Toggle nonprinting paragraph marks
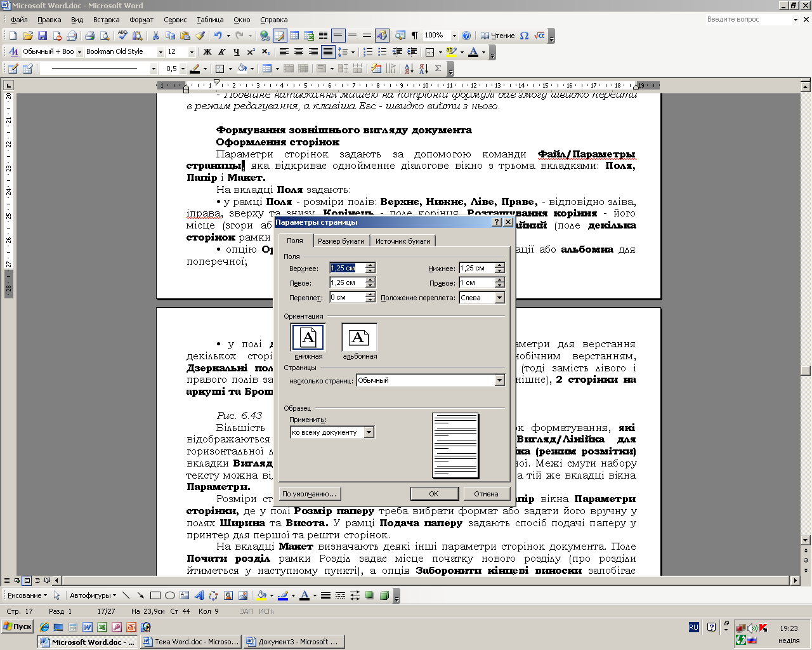 (415, 36)
